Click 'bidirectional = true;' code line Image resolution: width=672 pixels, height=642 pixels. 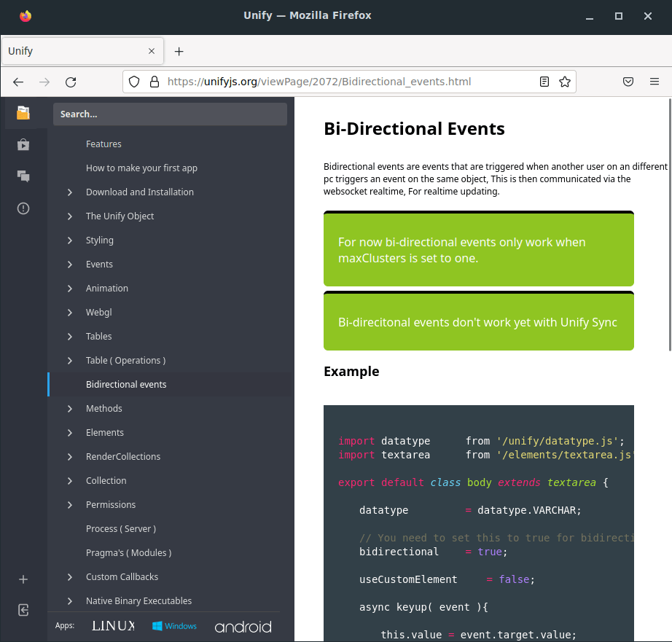(x=433, y=552)
